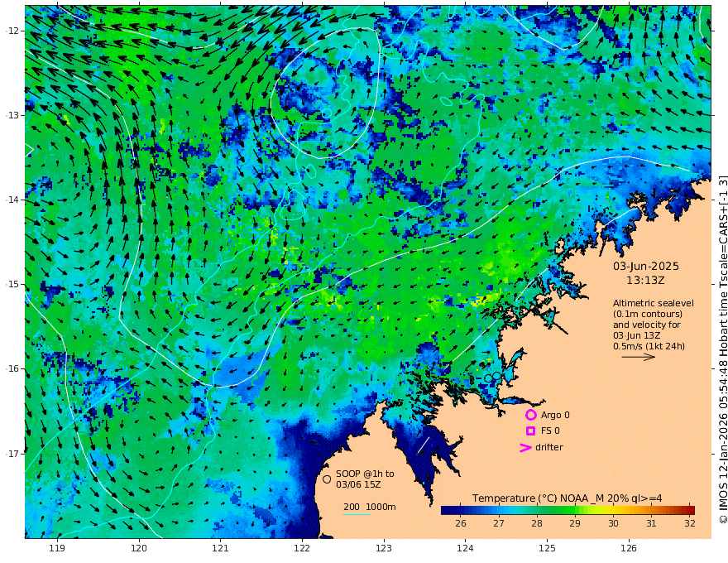The image size is (728, 563).
Task: Click longitude axis label 121
Action: pyautogui.click(x=221, y=548)
